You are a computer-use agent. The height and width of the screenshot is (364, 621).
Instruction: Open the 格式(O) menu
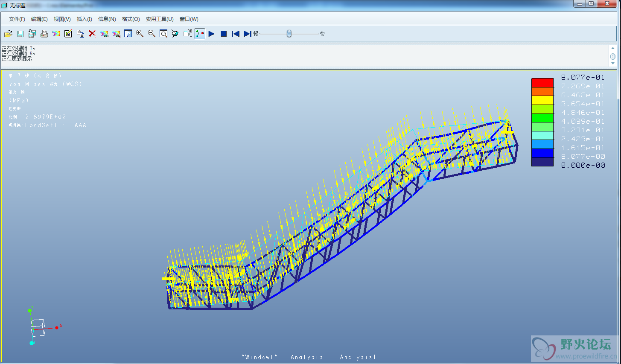[x=131, y=19]
